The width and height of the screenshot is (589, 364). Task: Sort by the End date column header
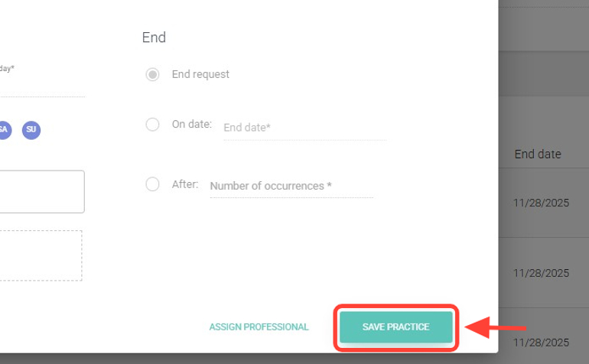(538, 154)
